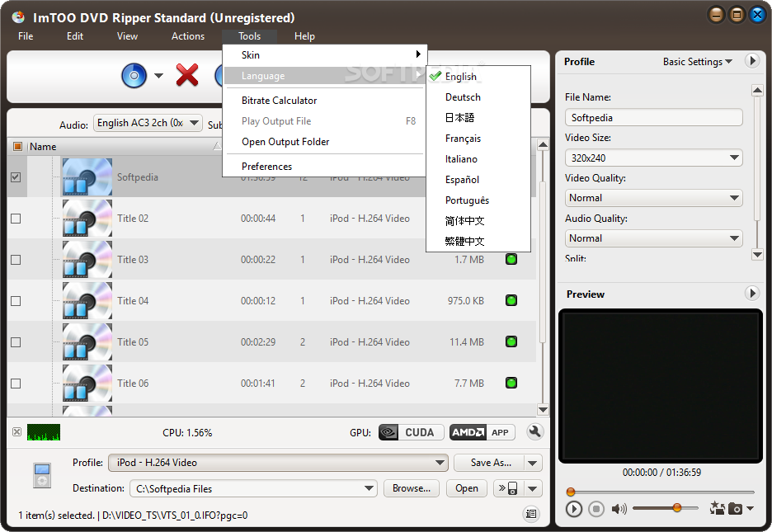Click the preview volume slider handle

(x=677, y=507)
